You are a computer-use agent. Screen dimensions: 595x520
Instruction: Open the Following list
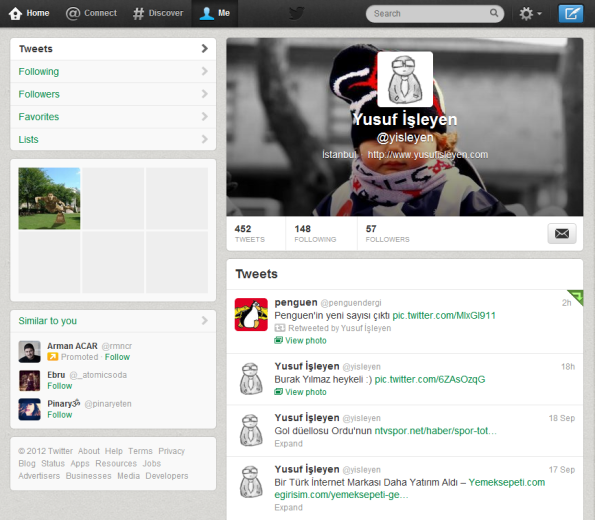pyautogui.click(x=113, y=71)
